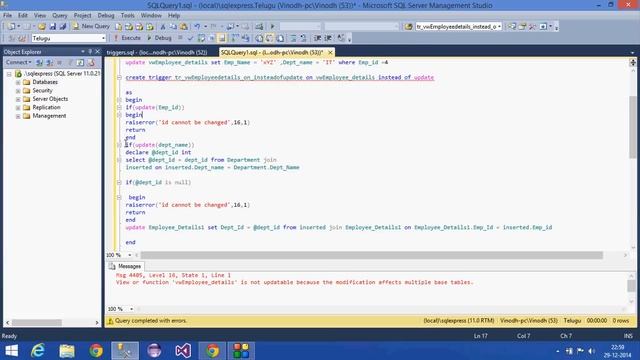The height and width of the screenshot is (360, 640).
Task: Open Internet Explorer from the taskbar
Action: (x=38, y=351)
